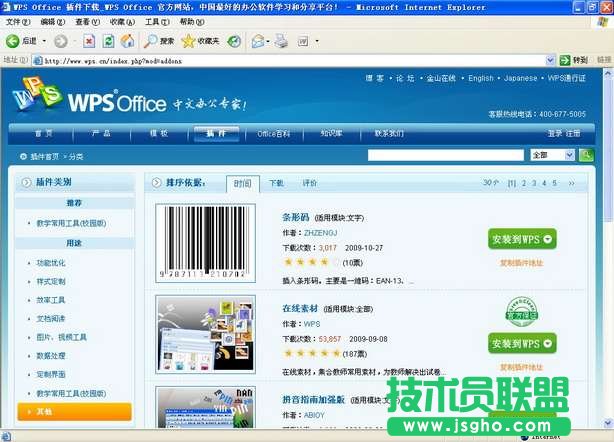614x442 pixels.
Task: Open the Mail icon dropdown arrow
Action: pos(268,41)
